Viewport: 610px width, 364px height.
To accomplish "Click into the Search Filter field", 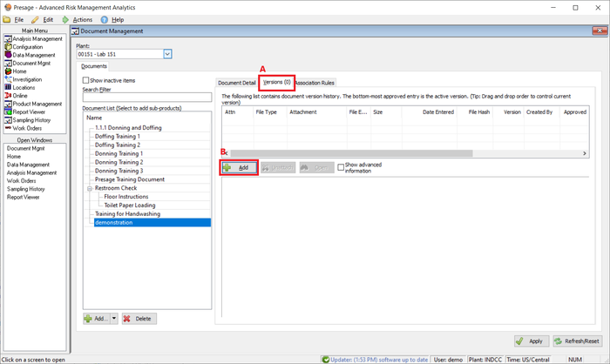I will tap(146, 98).
